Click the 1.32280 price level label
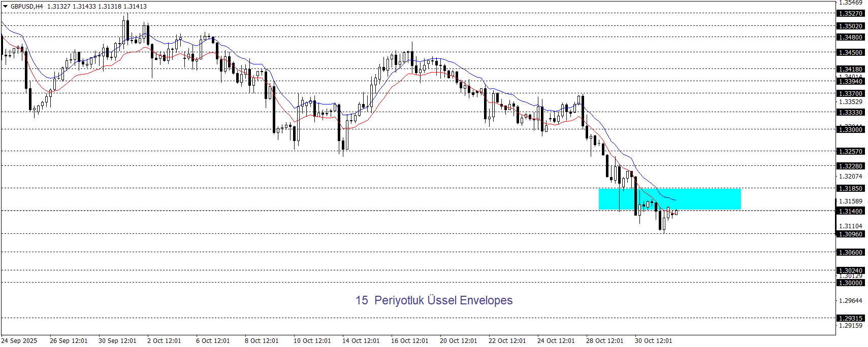Screen dimensions: 868x347 coord(850,166)
